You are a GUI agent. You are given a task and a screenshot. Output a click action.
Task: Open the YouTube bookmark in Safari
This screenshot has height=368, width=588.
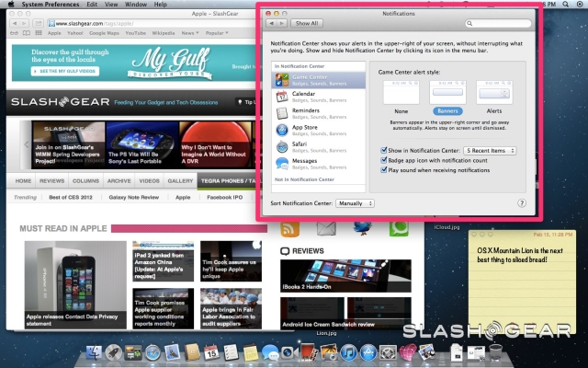pos(135,33)
